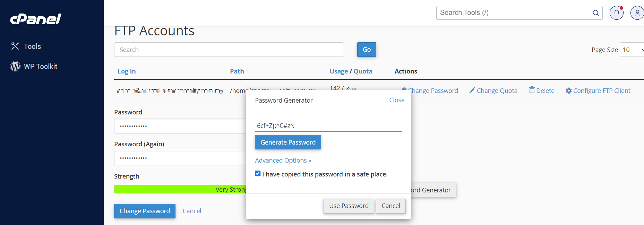Click the Configure FTP Client gear icon
The image size is (644, 225).
[x=568, y=90]
